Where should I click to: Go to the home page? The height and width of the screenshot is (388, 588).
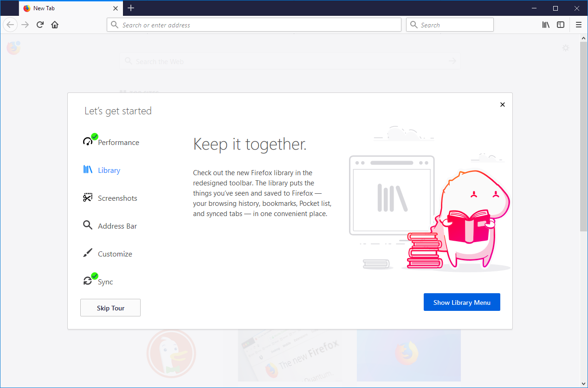(x=55, y=25)
